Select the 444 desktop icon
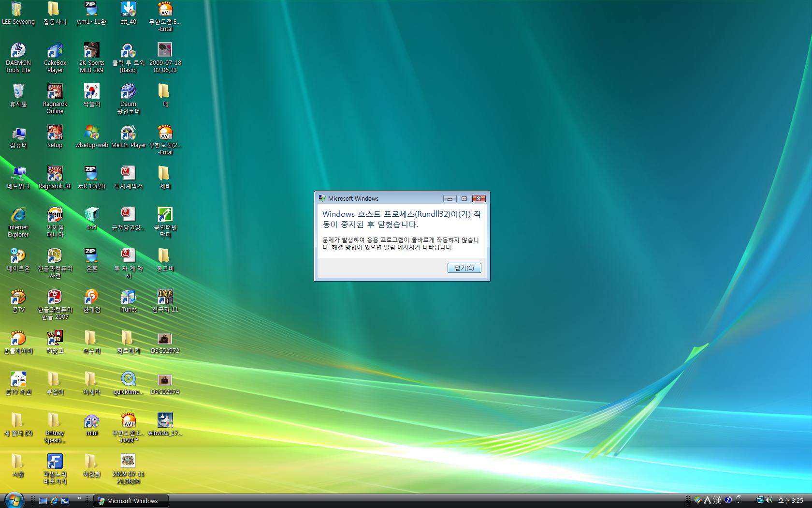This screenshot has height=508, width=812. [92, 219]
